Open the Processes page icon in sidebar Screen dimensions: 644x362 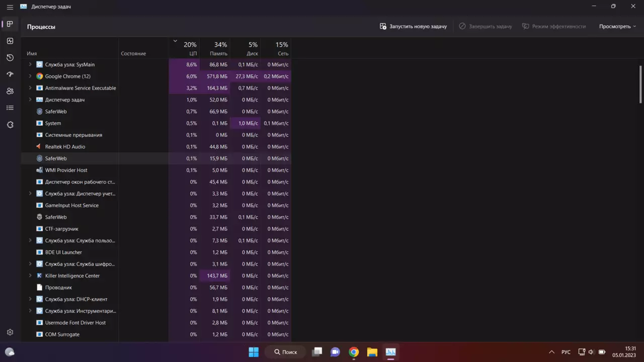point(10,24)
